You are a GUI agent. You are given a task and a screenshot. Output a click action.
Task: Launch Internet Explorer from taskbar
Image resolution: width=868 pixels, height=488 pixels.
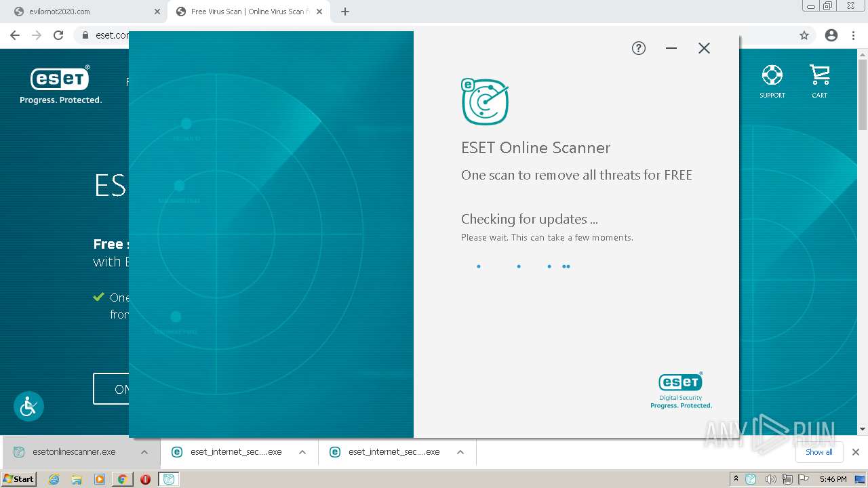click(x=54, y=479)
